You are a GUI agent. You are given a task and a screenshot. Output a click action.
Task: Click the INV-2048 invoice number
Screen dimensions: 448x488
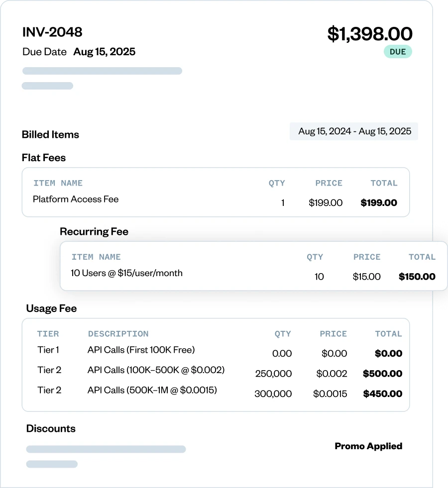[x=52, y=32]
